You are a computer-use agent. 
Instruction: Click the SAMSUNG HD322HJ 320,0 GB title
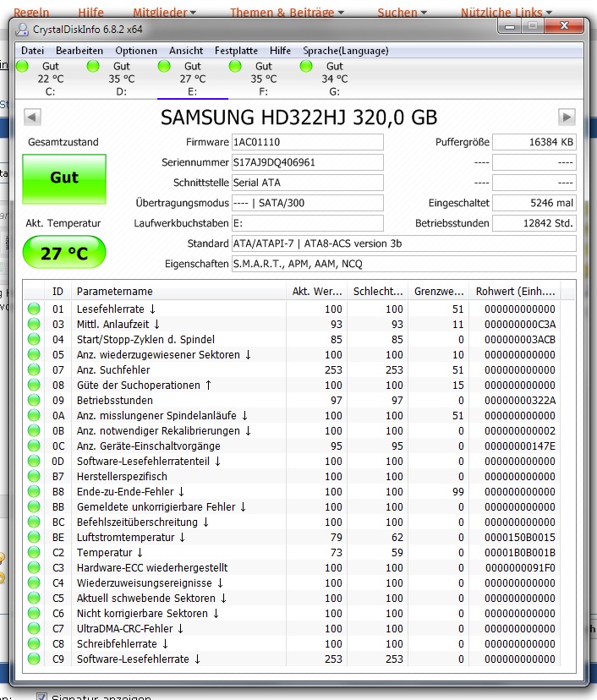click(x=298, y=118)
